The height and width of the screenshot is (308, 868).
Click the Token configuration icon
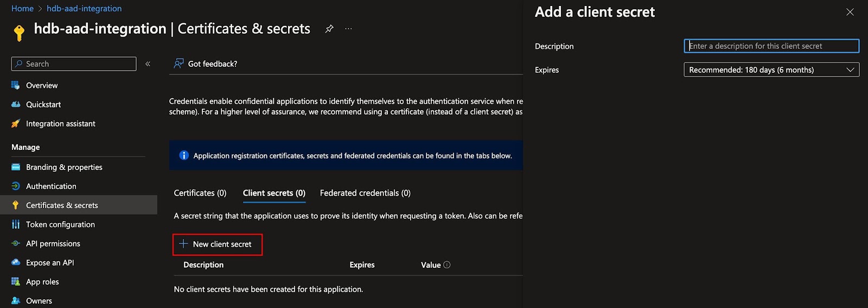(x=16, y=224)
